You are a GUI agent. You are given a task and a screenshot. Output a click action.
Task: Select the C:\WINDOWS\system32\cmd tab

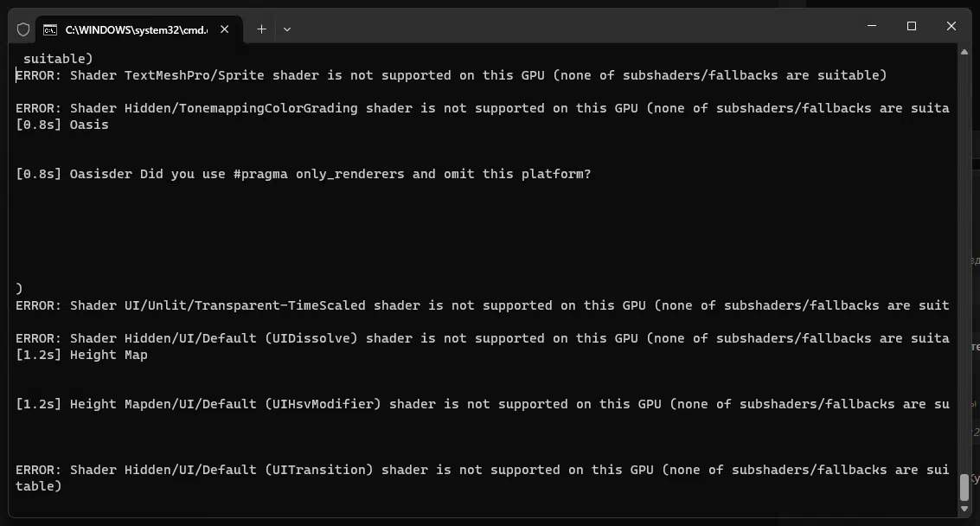tap(138, 29)
